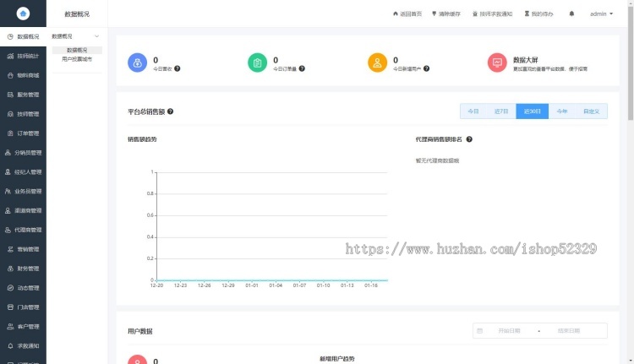Image resolution: width=634 pixels, height=364 pixels.
Task: Click the blue 今日营收 money bag icon
Action: [x=137, y=63]
